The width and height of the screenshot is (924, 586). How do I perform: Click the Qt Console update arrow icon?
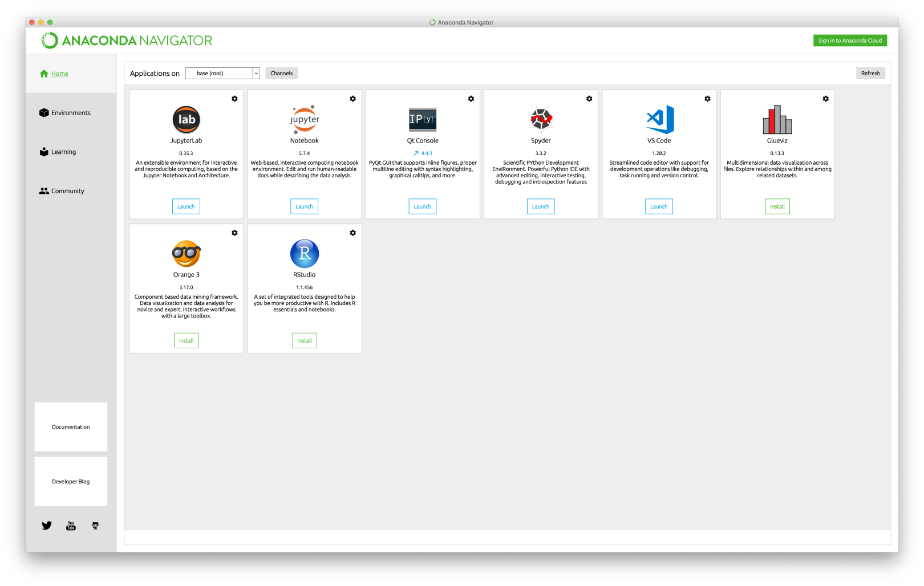coord(416,153)
